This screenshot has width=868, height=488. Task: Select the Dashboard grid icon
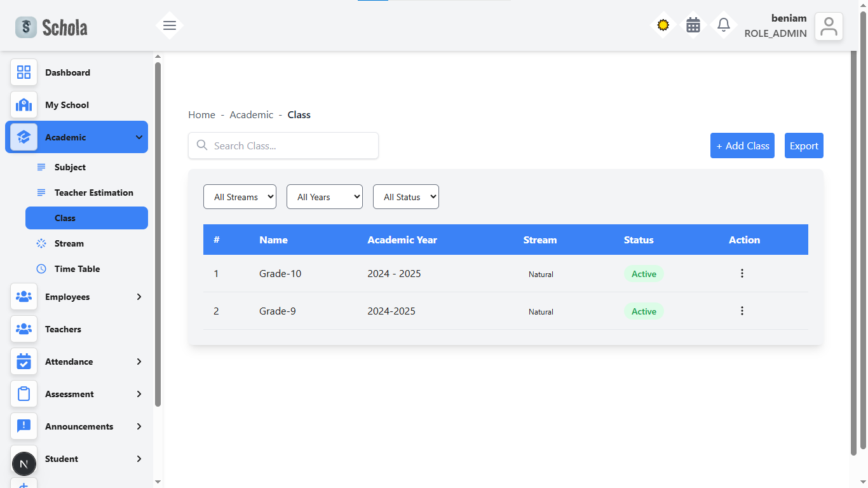tap(24, 72)
